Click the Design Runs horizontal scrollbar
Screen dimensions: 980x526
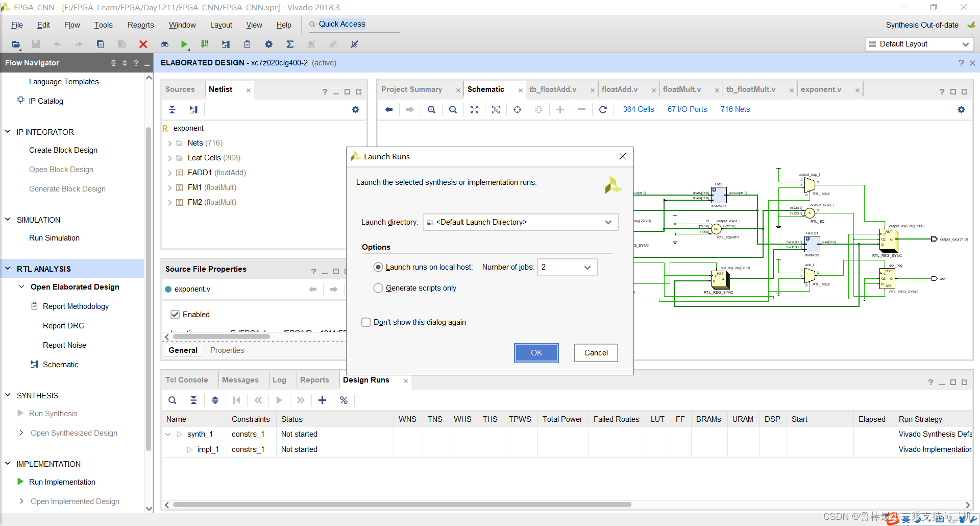(402, 505)
